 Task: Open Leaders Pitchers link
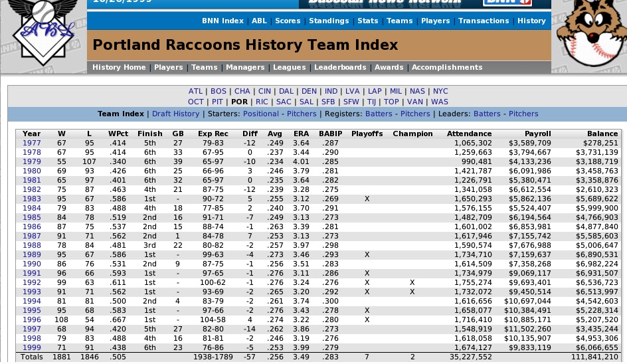523,114
